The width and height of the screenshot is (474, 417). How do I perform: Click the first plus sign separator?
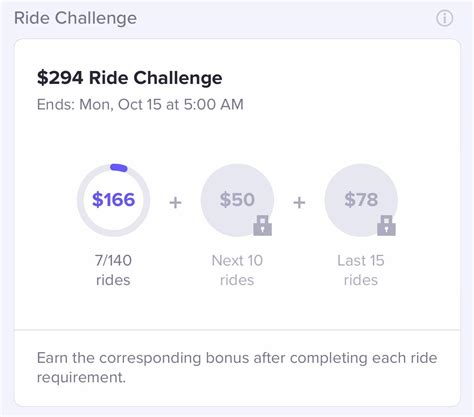pyautogui.click(x=175, y=202)
